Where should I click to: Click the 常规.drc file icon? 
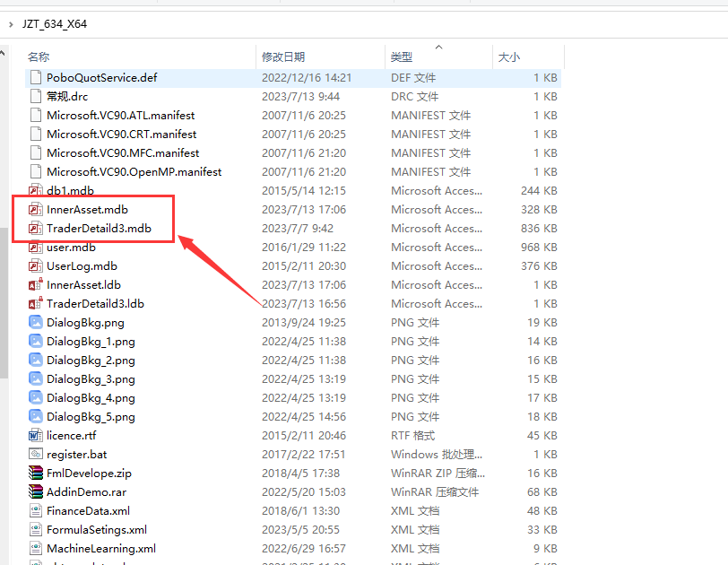(x=36, y=97)
